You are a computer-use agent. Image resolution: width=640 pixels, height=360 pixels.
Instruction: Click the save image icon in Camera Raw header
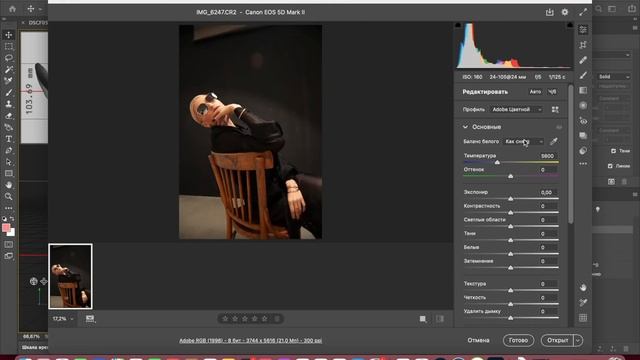(550, 12)
